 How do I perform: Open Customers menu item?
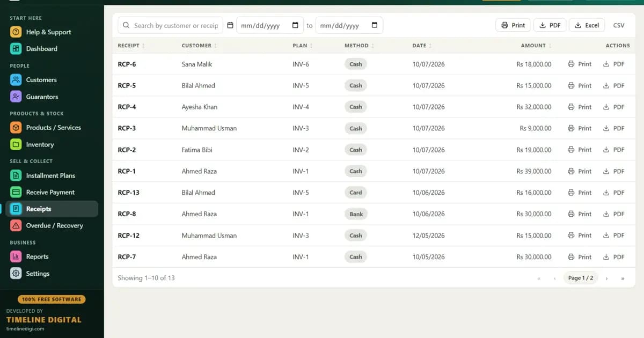point(52,80)
